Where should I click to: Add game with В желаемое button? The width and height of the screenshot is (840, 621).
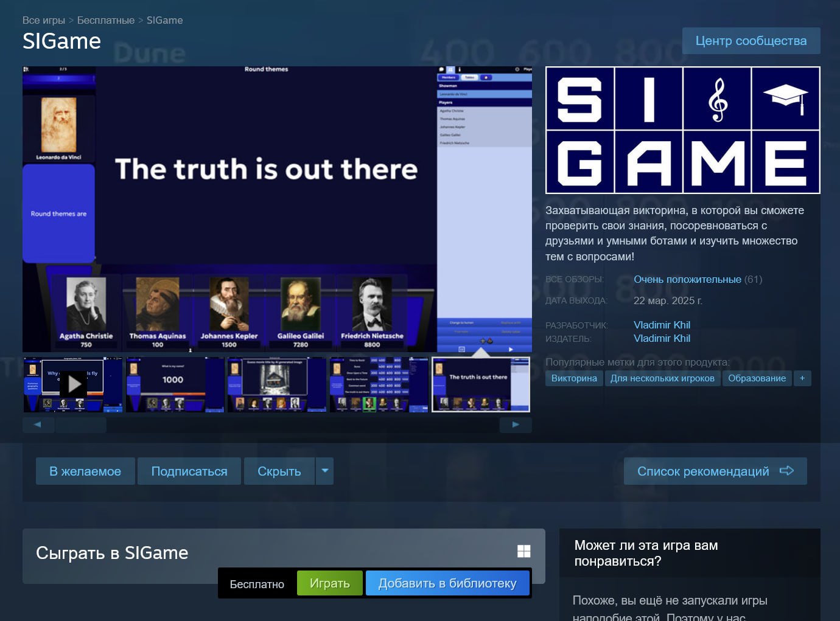point(85,471)
